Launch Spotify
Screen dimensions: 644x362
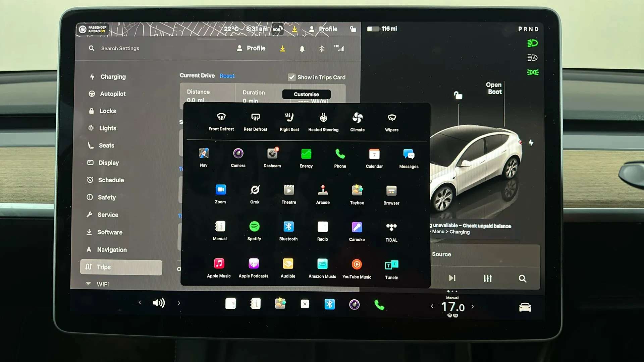click(x=254, y=231)
